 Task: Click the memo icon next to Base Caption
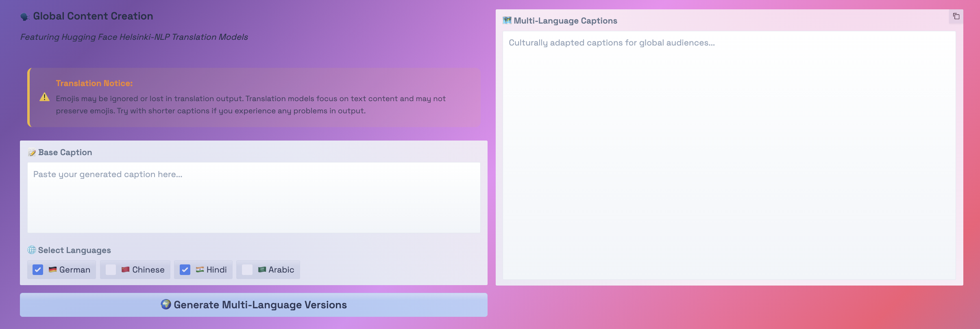click(x=32, y=152)
